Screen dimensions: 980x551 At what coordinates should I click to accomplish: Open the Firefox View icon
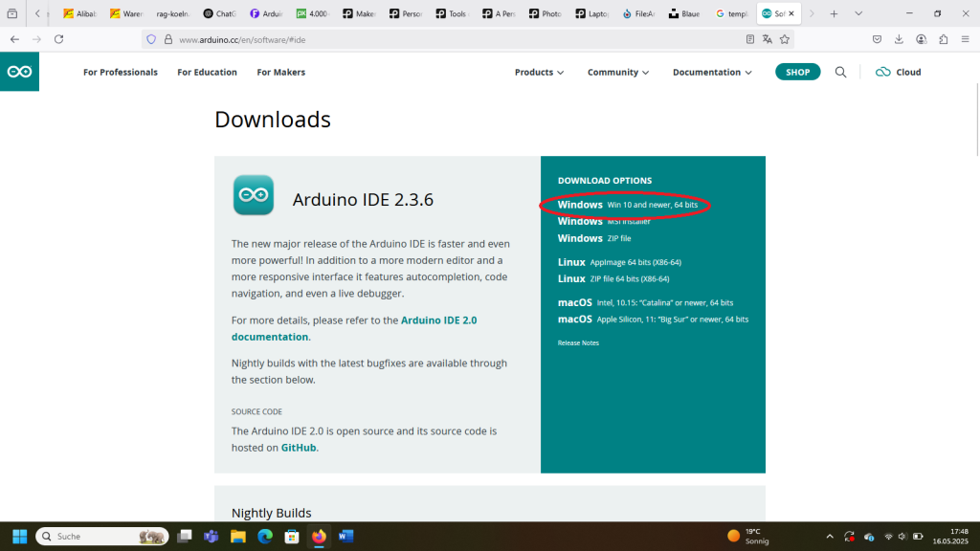11,13
